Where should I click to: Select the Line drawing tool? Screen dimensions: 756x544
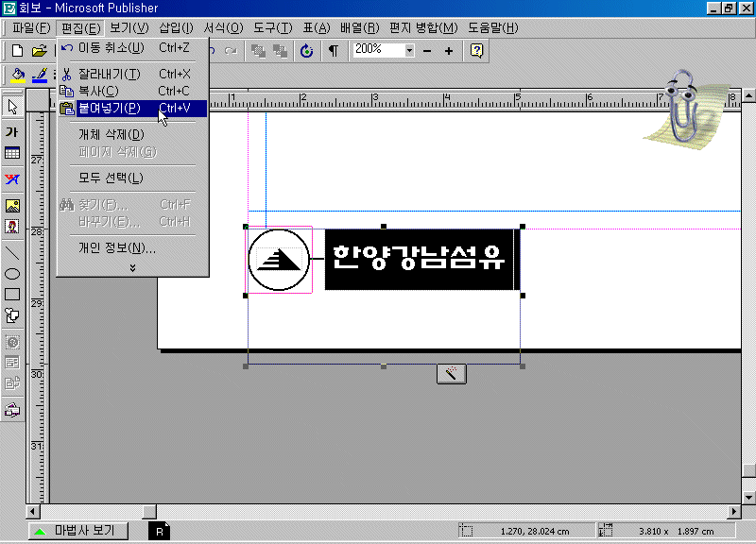(12, 252)
